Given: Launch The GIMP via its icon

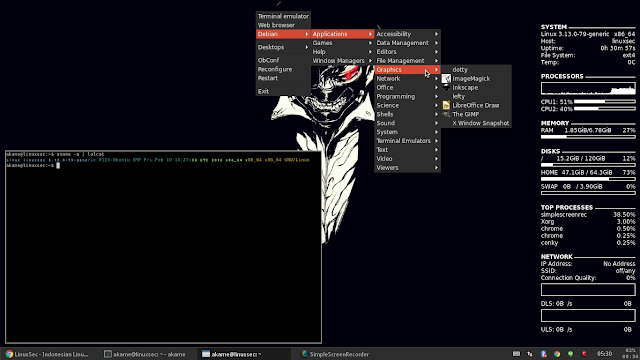Looking at the screenshot, I should 446,114.
